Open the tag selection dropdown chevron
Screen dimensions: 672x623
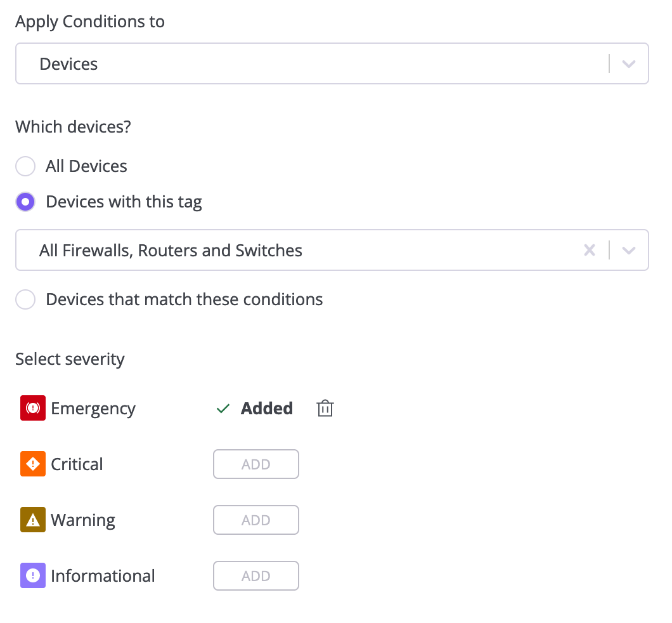(x=629, y=251)
